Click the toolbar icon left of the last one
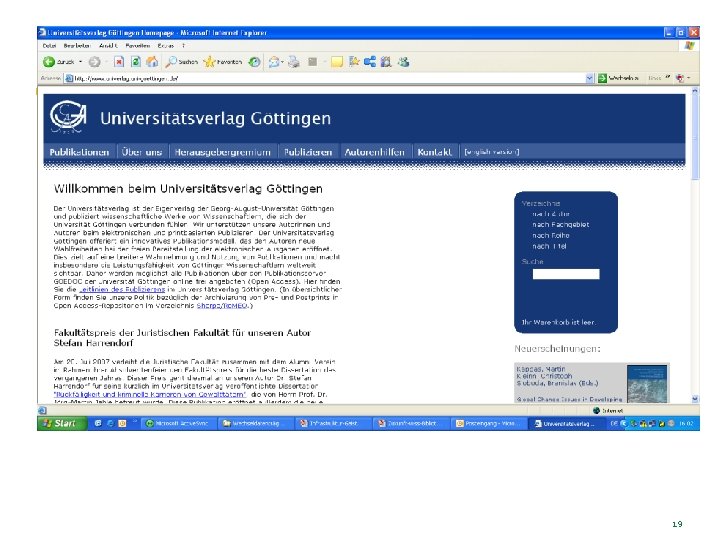This screenshot has width=720, height=540. [x=386, y=62]
